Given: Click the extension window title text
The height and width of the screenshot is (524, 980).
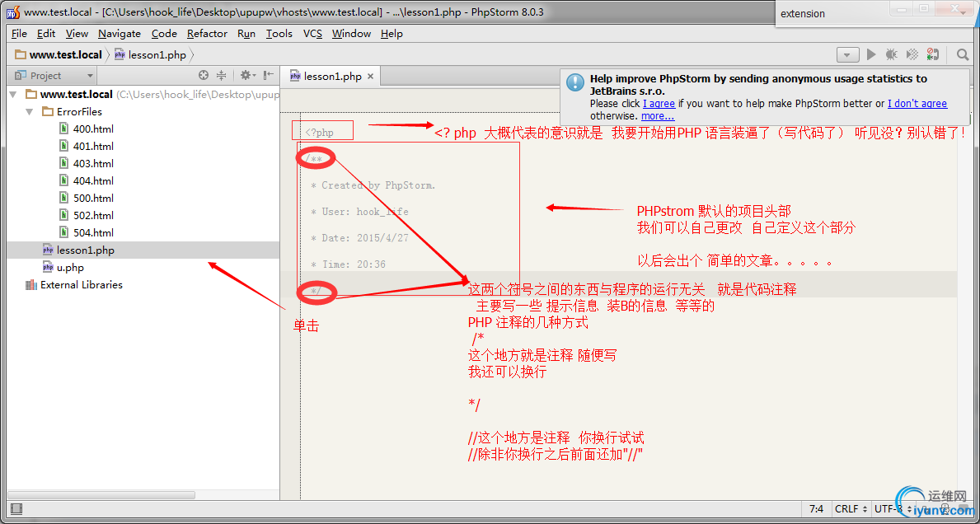Looking at the screenshot, I should point(803,14).
